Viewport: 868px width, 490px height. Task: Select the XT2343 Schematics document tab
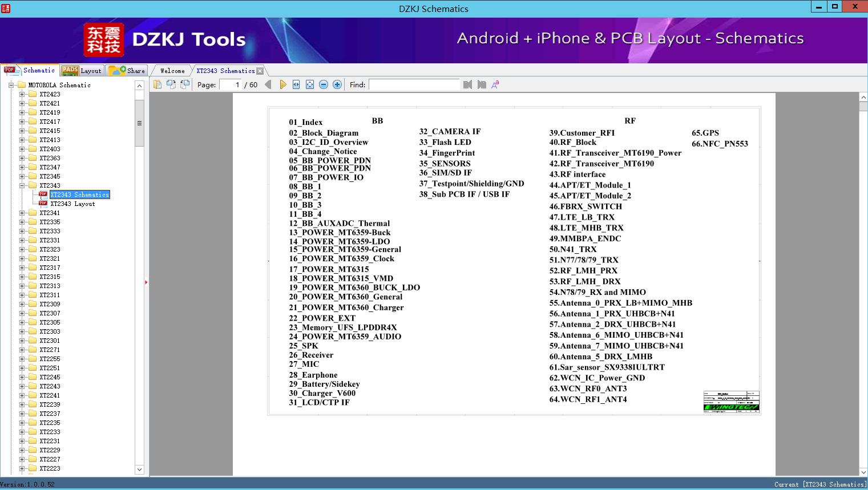[225, 71]
